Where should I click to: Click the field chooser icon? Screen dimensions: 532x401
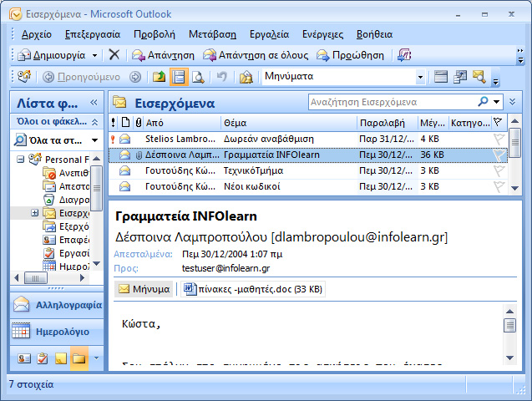pos(441,77)
